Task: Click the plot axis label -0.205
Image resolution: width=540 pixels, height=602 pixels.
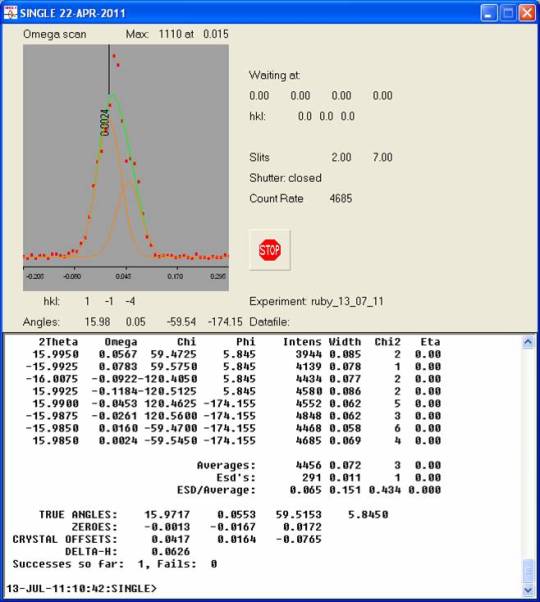Action: [35, 276]
